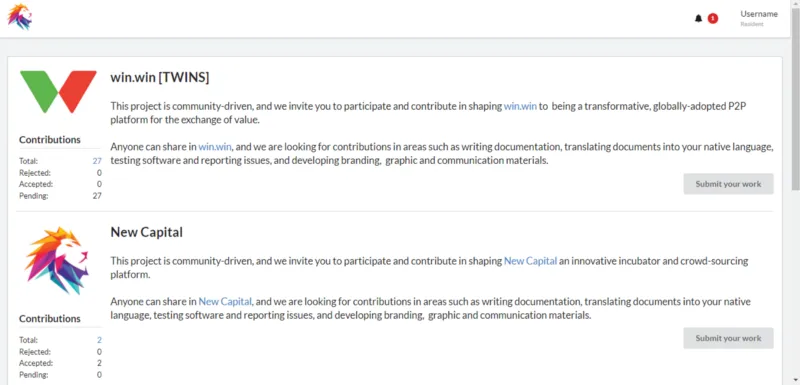Click the vertical scrollbar thumb
The height and width of the screenshot is (385, 800).
[x=795, y=99]
